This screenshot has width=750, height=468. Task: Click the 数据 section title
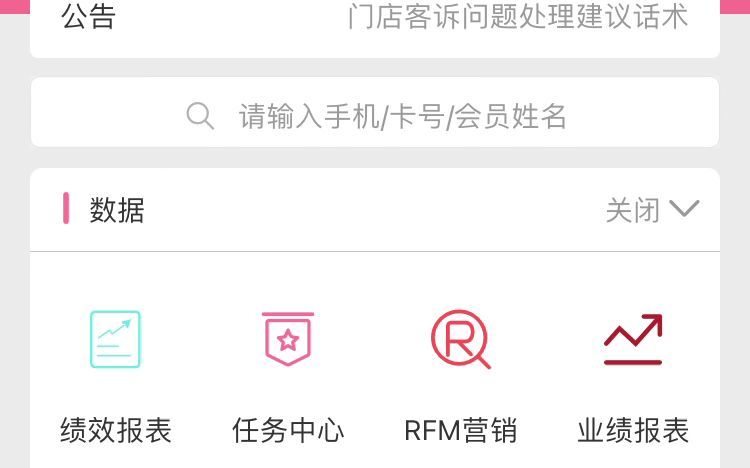(117, 210)
